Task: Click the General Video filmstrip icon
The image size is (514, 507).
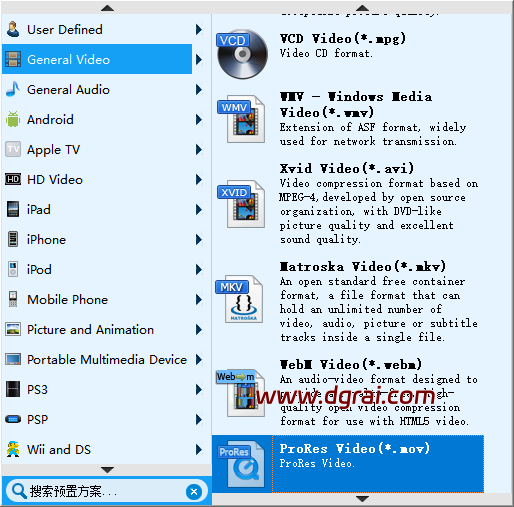Action: pos(13,59)
